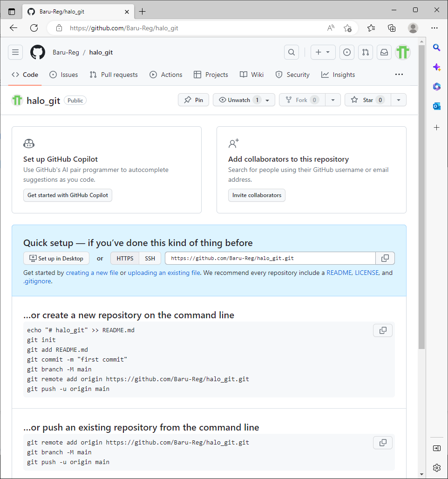Click the Fork button
This screenshot has width=448, height=479.
click(302, 100)
